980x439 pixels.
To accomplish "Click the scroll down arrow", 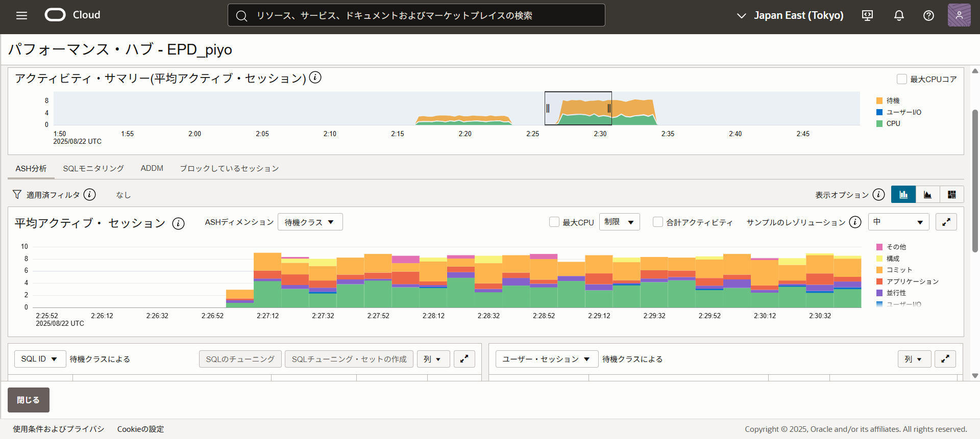I will point(975,376).
